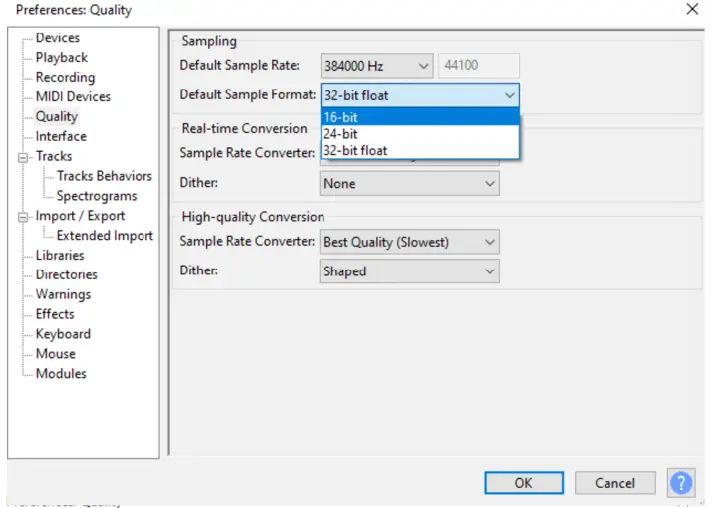Open High-quality Sample Rate Converter dropdown
The image size is (712, 508).
[409, 242]
